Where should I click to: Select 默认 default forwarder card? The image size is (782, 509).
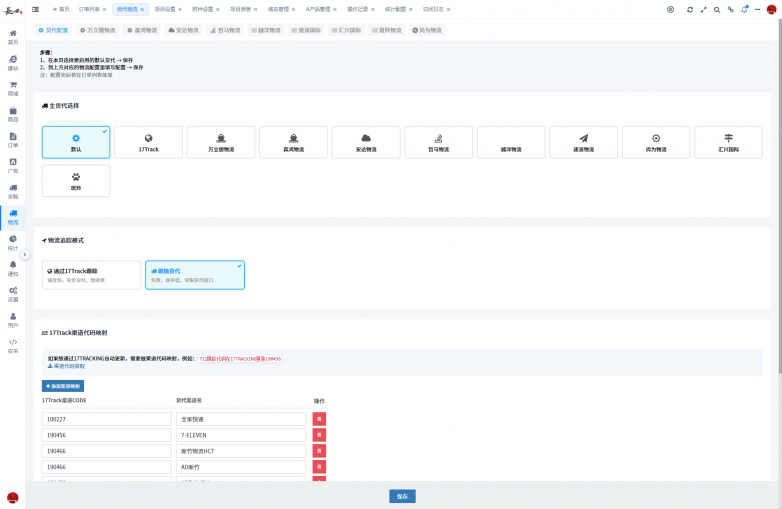pyautogui.click(x=76, y=143)
